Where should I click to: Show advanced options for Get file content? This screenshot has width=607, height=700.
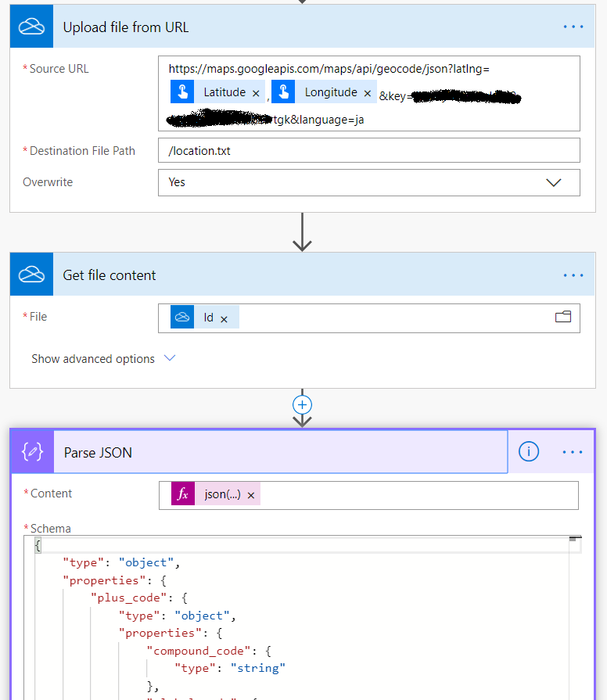click(x=103, y=359)
